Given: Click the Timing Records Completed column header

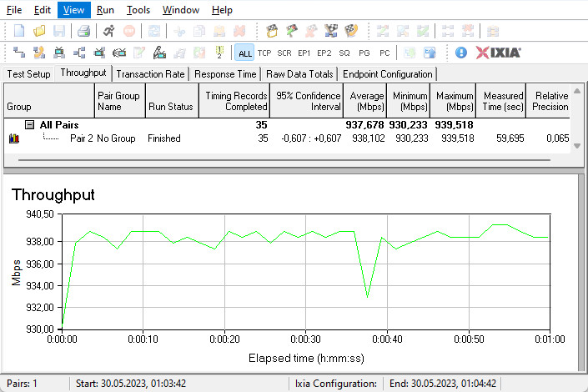Looking at the screenshot, I should click(x=234, y=101).
